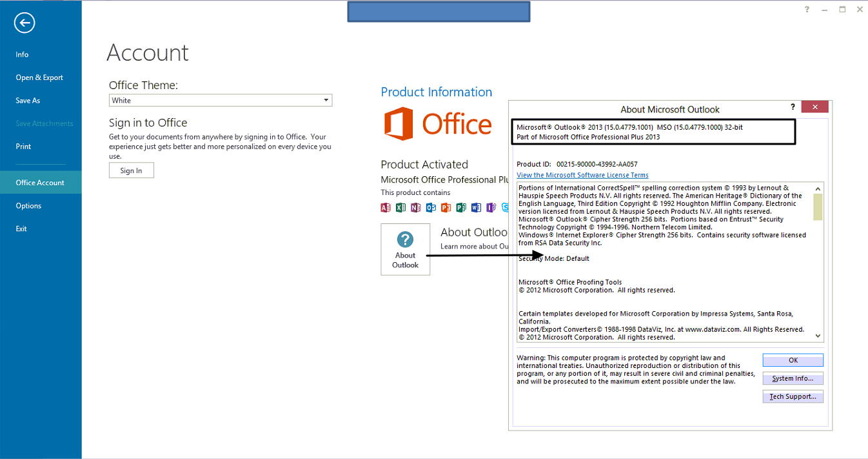The width and height of the screenshot is (868, 459).
Task: Select the Excel icon in the suite list
Action: 400,207
